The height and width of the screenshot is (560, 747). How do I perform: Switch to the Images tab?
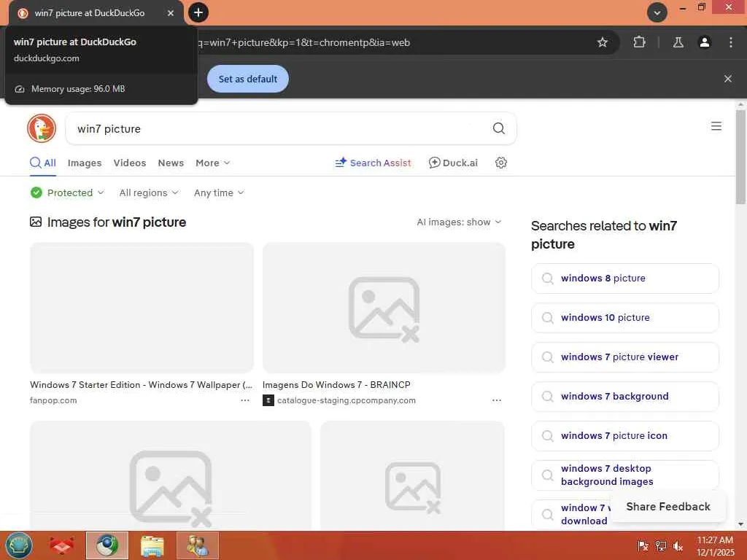[85, 163]
